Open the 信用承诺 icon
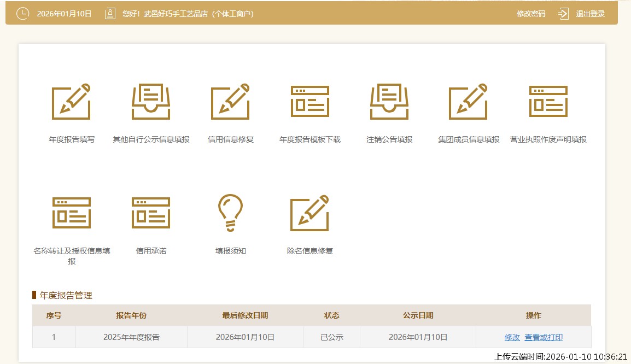 [151, 213]
